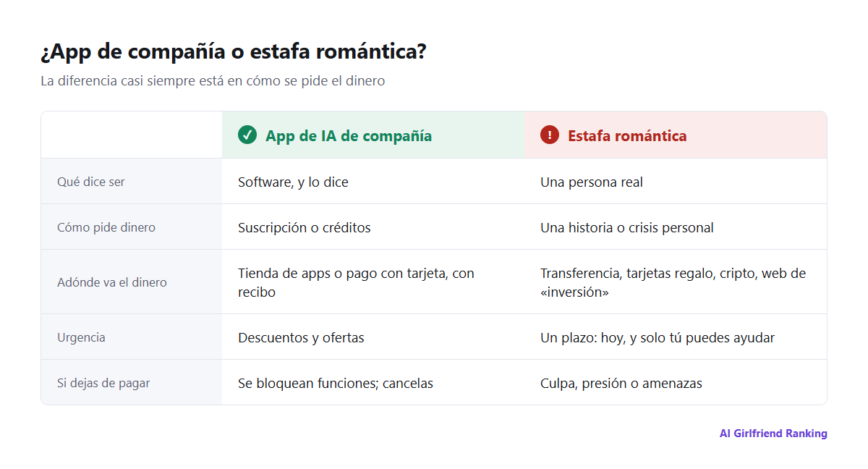
Task: Click the cell 'Tienda de apps o pago con tarjeta'
Action: click(x=373, y=282)
